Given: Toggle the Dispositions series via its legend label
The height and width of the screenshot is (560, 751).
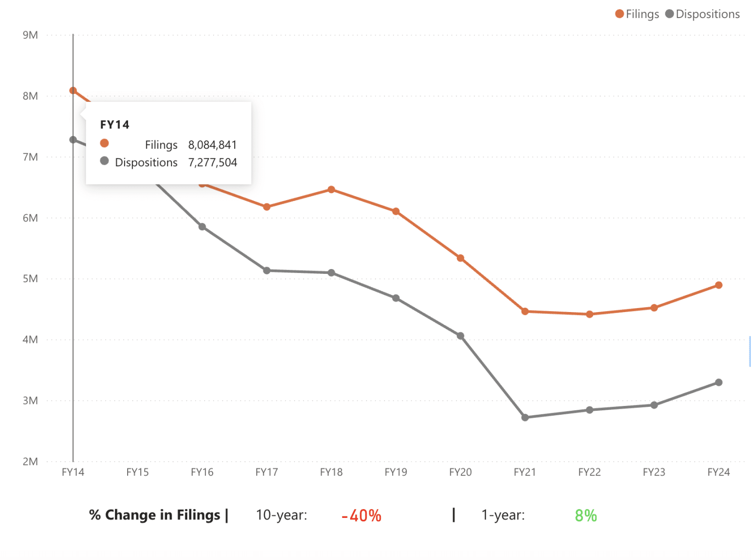Looking at the screenshot, I should click(707, 14).
